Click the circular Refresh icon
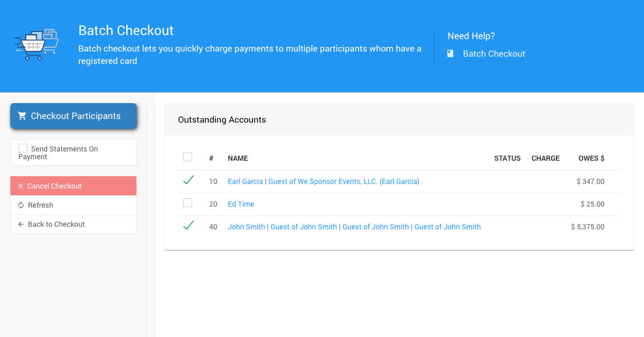 [21, 205]
